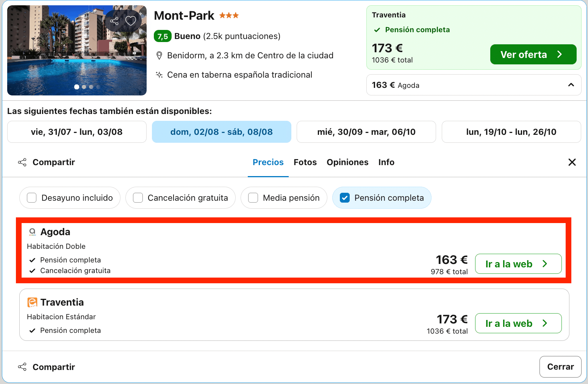Select dates lun, 19/10 - lun, 26/10
Viewport: 588px width, 384px height.
pos(511,132)
